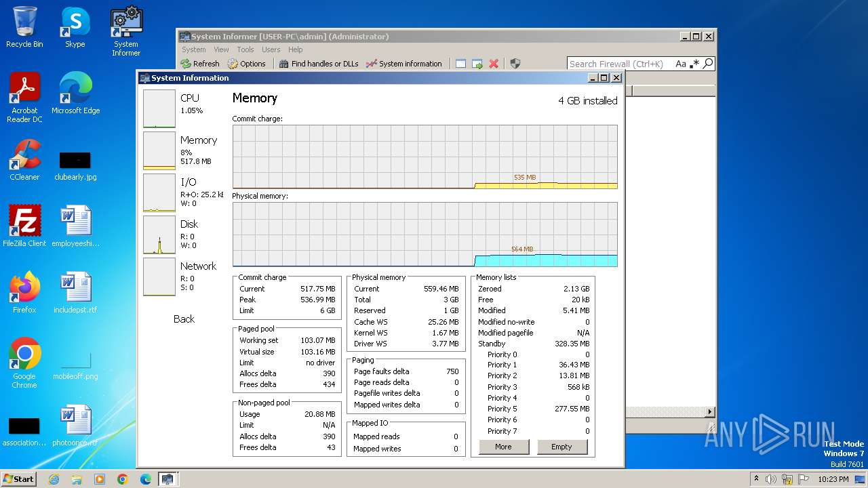Screen dimensions: 868x488
Task: Click the Empty button in Memory lists
Action: tap(561, 447)
